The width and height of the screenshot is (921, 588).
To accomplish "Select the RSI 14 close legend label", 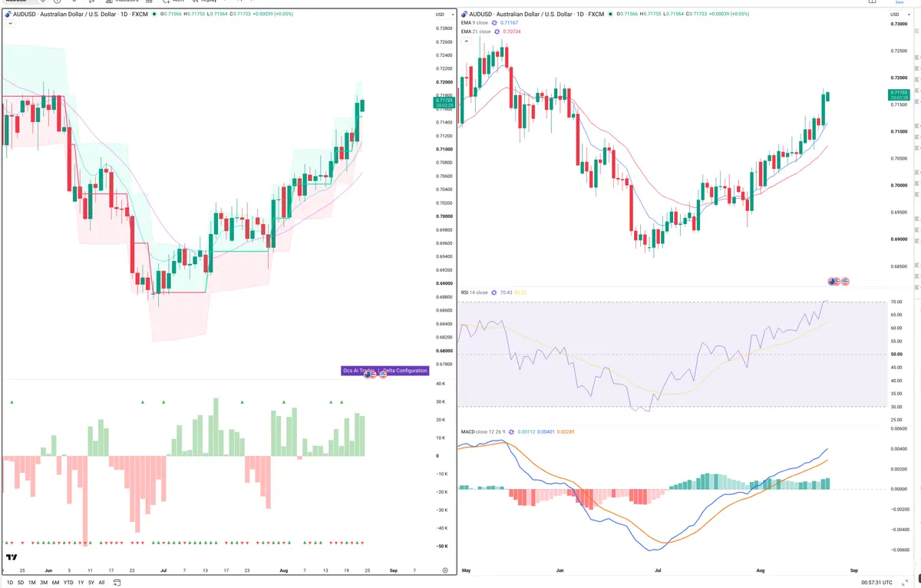I will [x=474, y=292].
